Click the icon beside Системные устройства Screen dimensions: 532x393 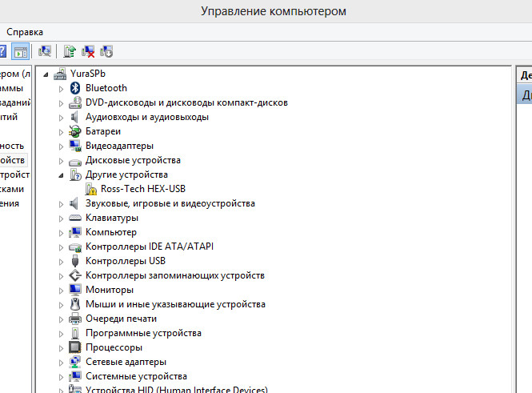[75, 376]
